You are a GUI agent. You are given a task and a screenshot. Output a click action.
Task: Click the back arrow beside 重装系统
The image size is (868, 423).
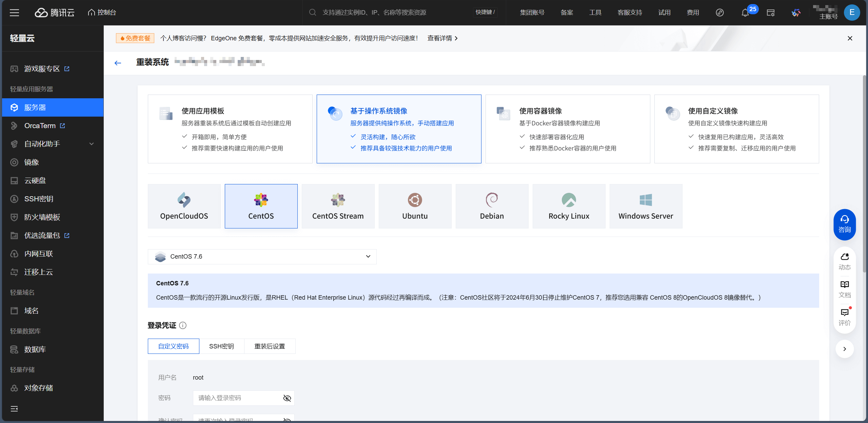coord(118,63)
